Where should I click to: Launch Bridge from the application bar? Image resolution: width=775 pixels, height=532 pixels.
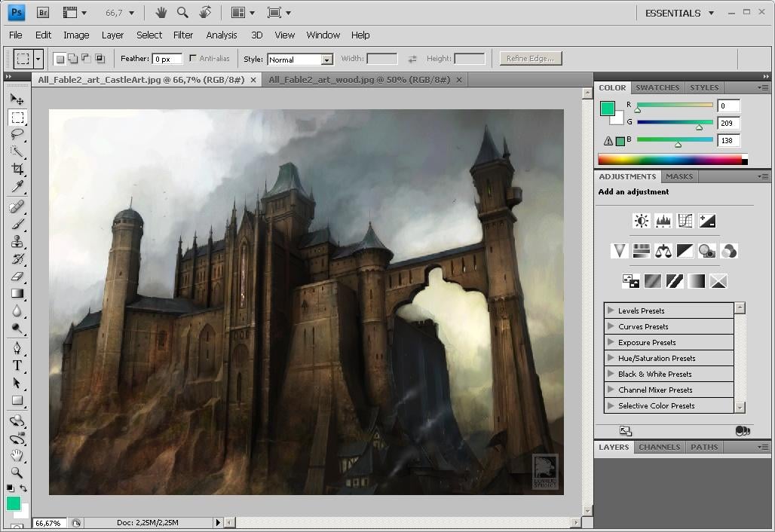click(43, 13)
